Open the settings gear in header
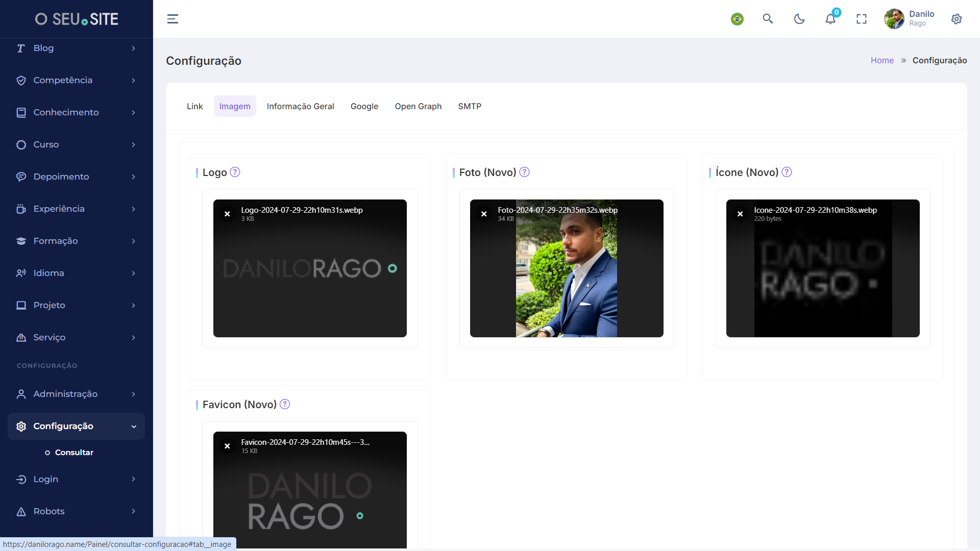Screen dimensions: 980x551 [957, 19]
